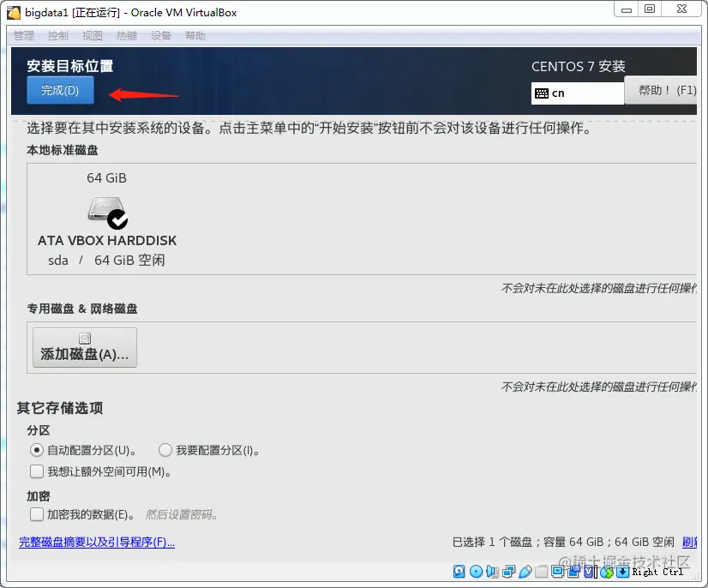
Task: Open the 视图 menu
Action: click(93, 36)
